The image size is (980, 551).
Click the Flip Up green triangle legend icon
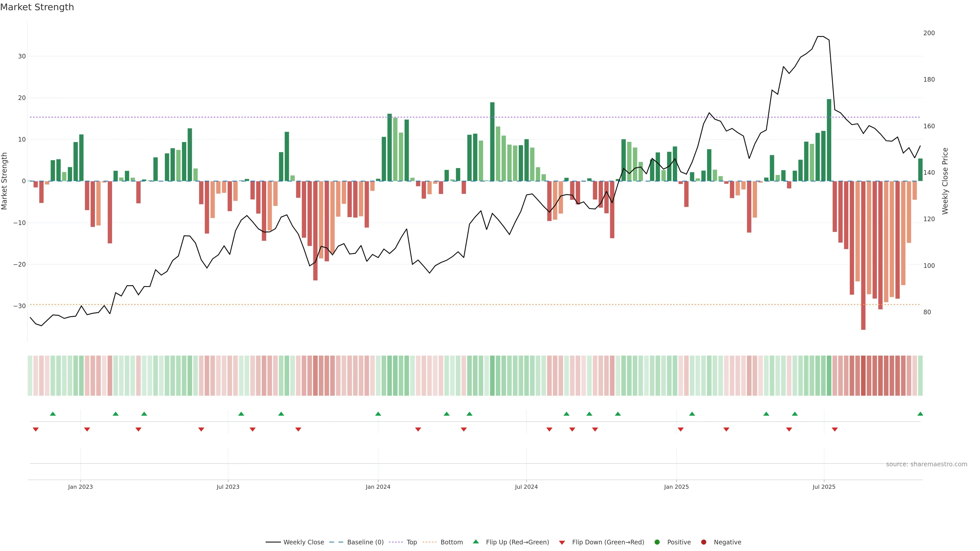[475, 542]
